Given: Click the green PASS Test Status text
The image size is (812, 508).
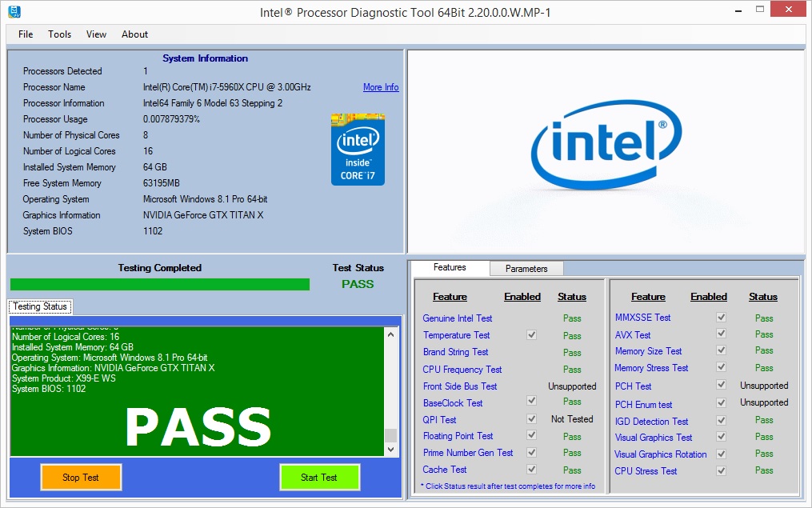Looking at the screenshot, I should coord(358,284).
